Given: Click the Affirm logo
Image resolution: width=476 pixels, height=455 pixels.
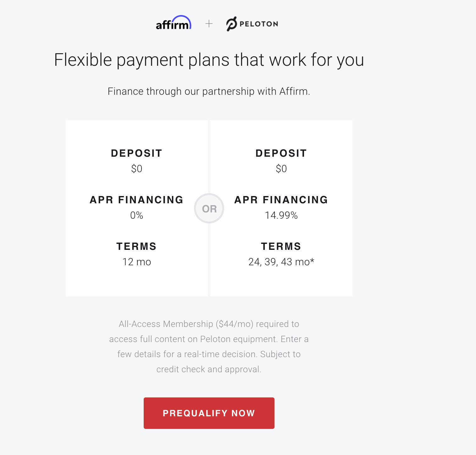Looking at the screenshot, I should (x=174, y=23).
